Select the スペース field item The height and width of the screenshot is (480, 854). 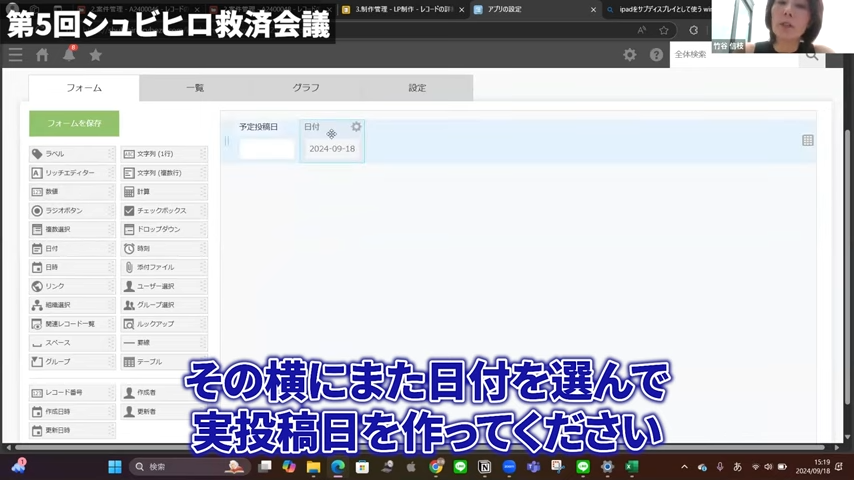pos(72,343)
